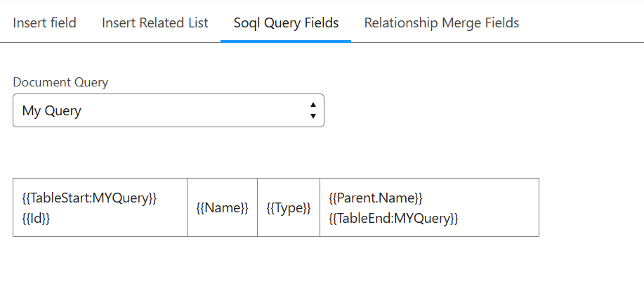The width and height of the screenshot is (644, 296).
Task: Open the Insert Related List tab
Action: (155, 22)
